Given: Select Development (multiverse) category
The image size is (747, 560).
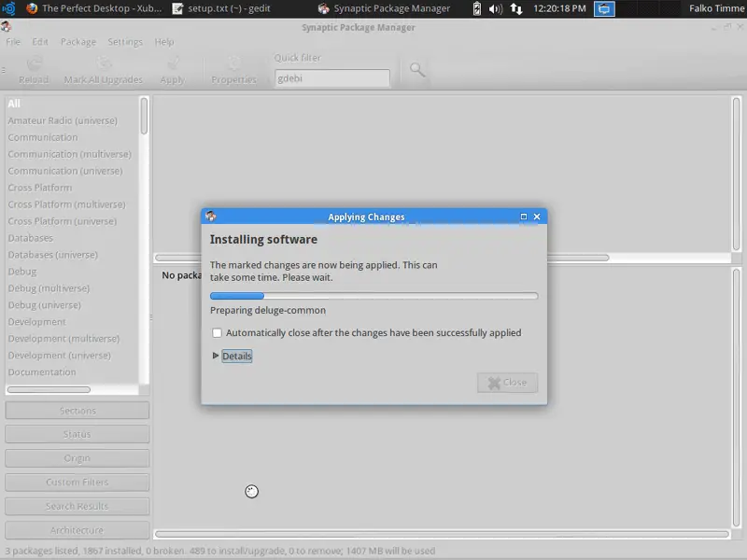Looking at the screenshot, I should [72, 339].
